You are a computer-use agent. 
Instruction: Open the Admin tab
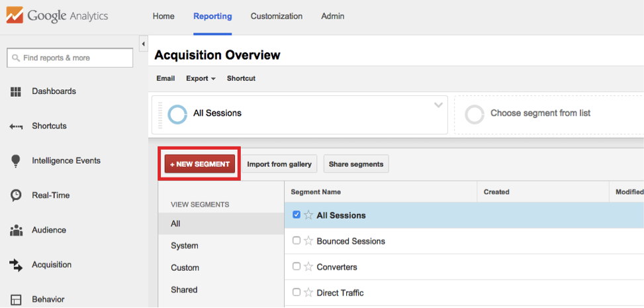click(333, 17)
